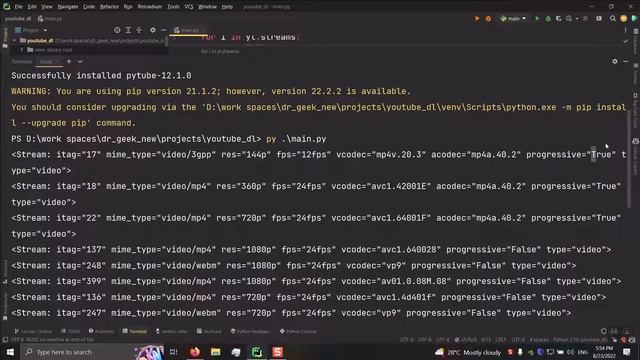Select the main.py editor tab
640x360 pixels.
(187, 30)
